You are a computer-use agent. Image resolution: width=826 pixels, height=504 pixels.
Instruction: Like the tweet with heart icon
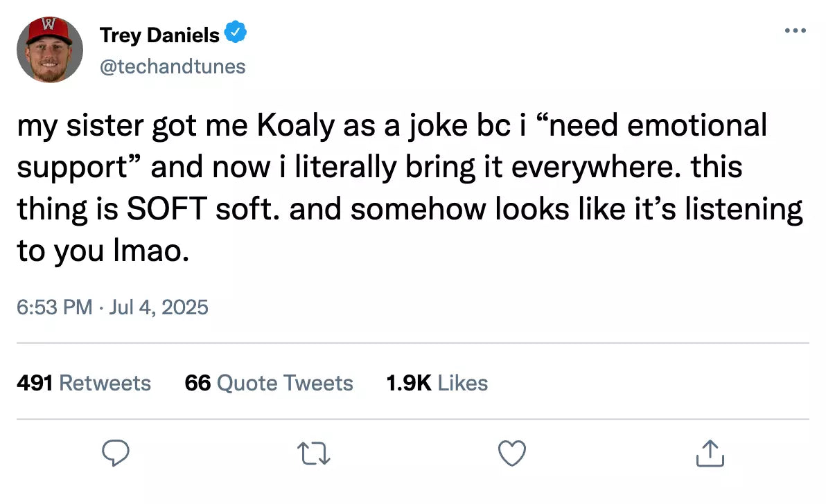click(513, 454)
